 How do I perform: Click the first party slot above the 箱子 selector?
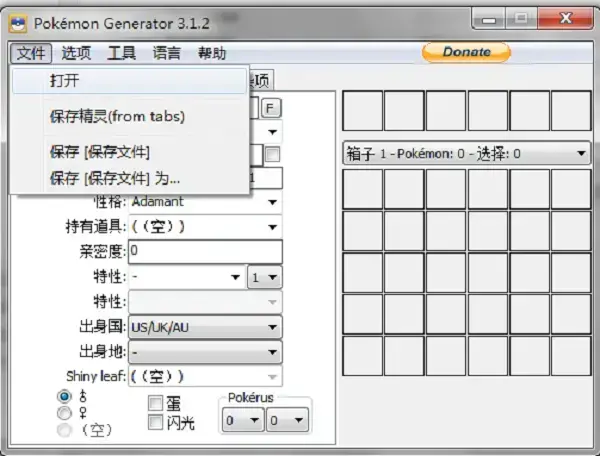click(x=363, y=111)
